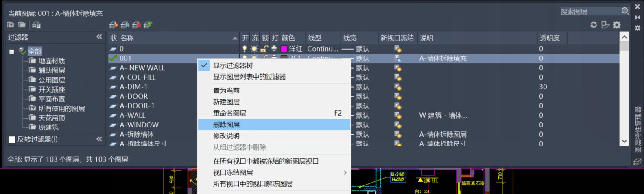
Task: Select the 平面布置 filter
Action: pyautogui.click(x=52, y=99)
